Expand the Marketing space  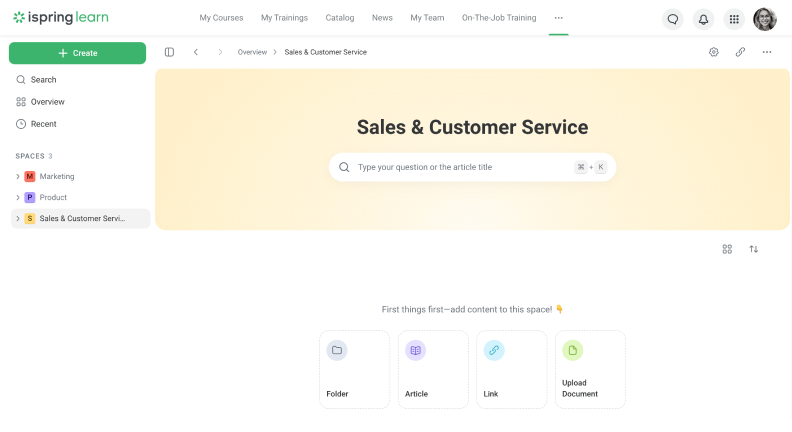[18, 177]
